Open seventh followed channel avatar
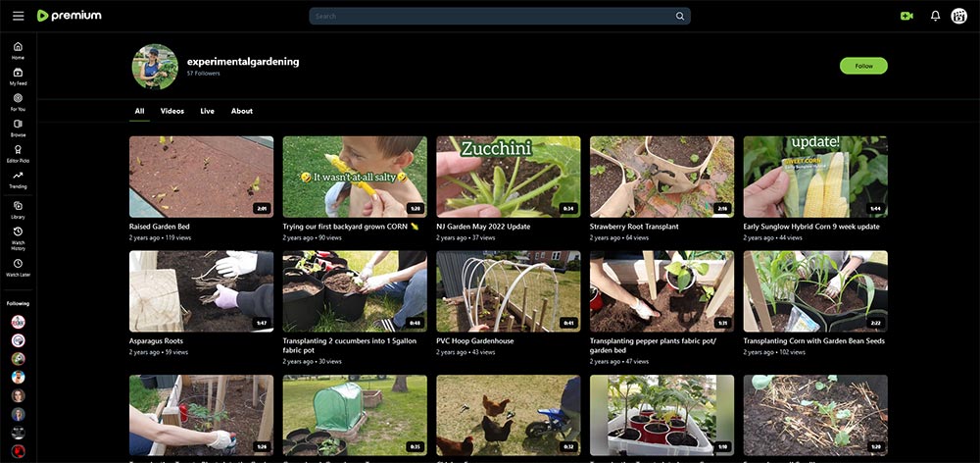 point(18,433)
